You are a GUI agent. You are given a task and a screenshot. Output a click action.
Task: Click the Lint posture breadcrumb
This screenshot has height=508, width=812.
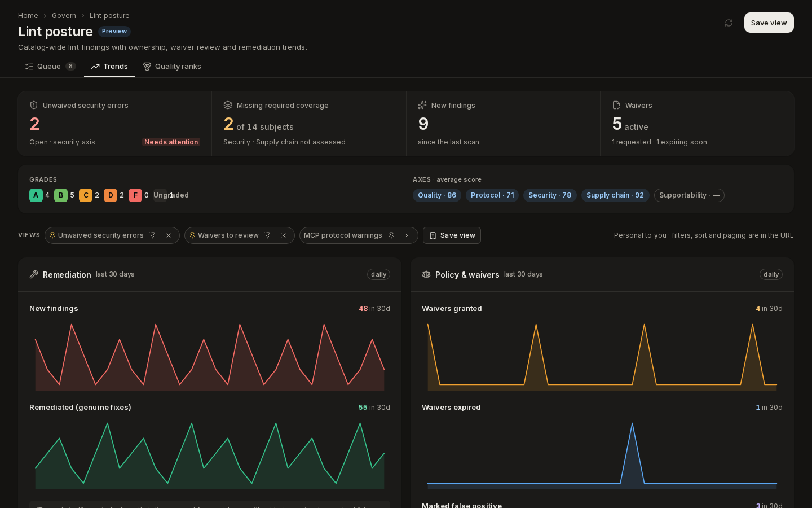pos(109,16)
